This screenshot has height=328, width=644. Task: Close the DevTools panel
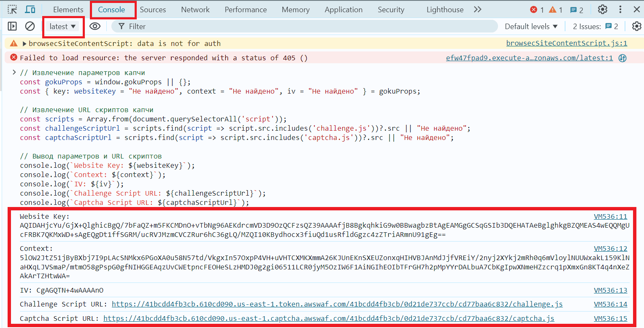tap(636, 9)
